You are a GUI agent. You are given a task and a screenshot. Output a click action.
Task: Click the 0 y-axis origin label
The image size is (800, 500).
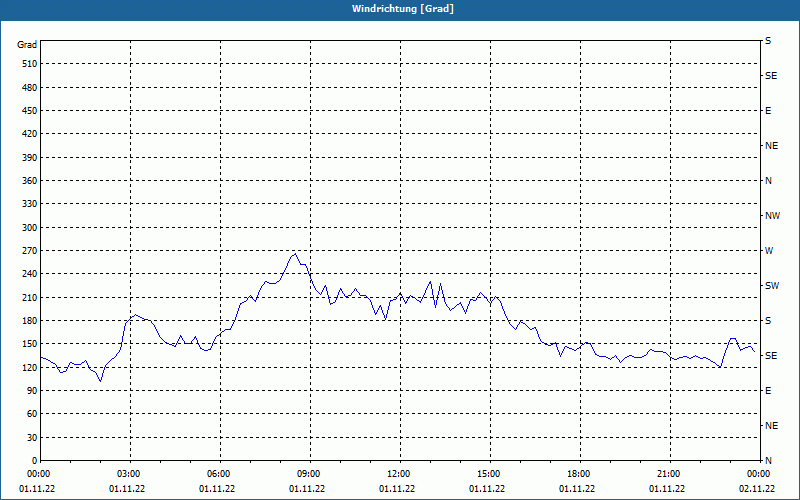click(34, 461)
